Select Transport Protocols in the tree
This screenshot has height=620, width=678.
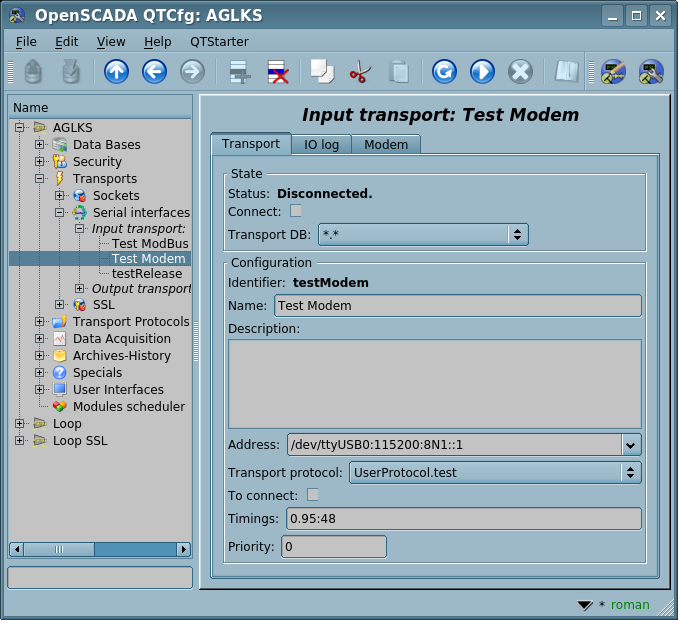pyautogui.click(x=131, y=322)
